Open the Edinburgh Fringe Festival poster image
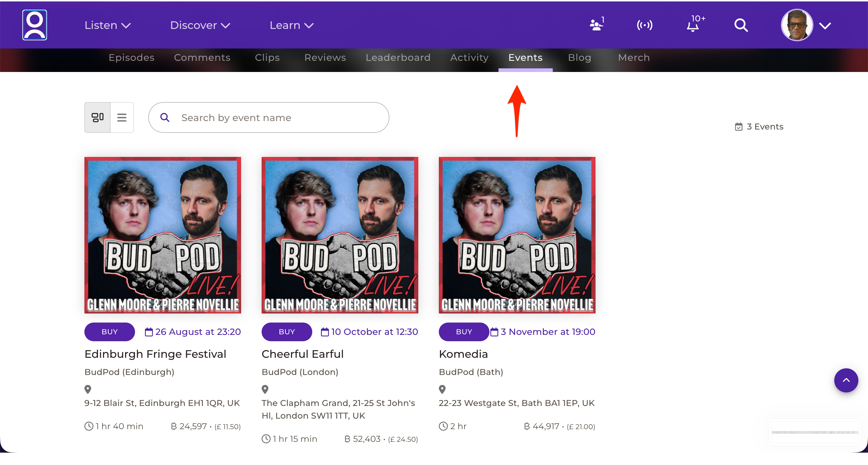 tap(163, 236)
